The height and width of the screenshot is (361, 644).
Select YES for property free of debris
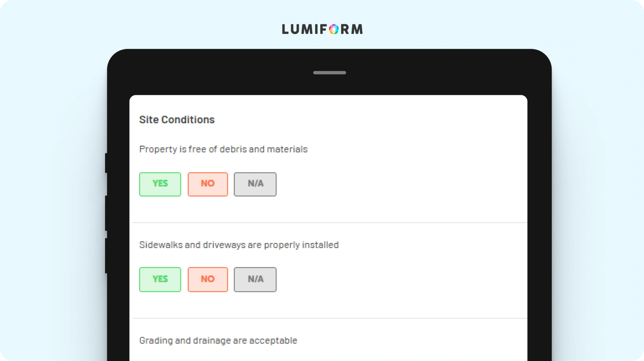pos(160,184)
